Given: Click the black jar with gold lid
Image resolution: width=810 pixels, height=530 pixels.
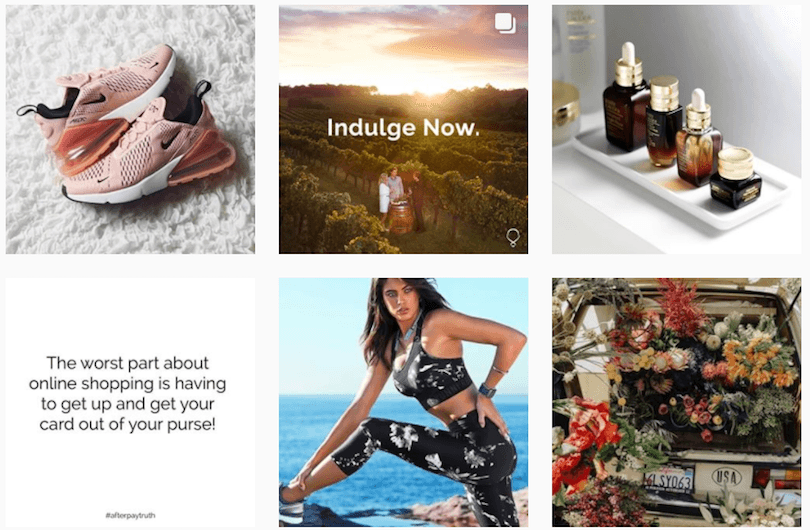Looking at the screenshot, I should click(x=735, y=178).
